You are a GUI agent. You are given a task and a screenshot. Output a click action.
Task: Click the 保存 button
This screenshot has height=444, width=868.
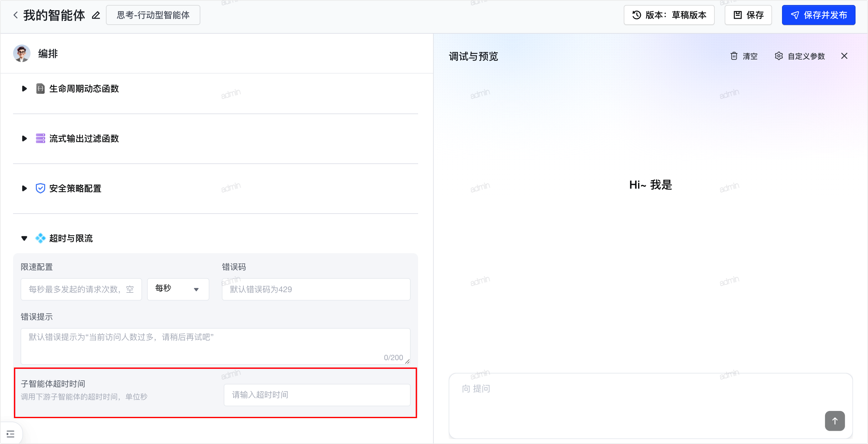pyautogui.click(x=748, y=15)
